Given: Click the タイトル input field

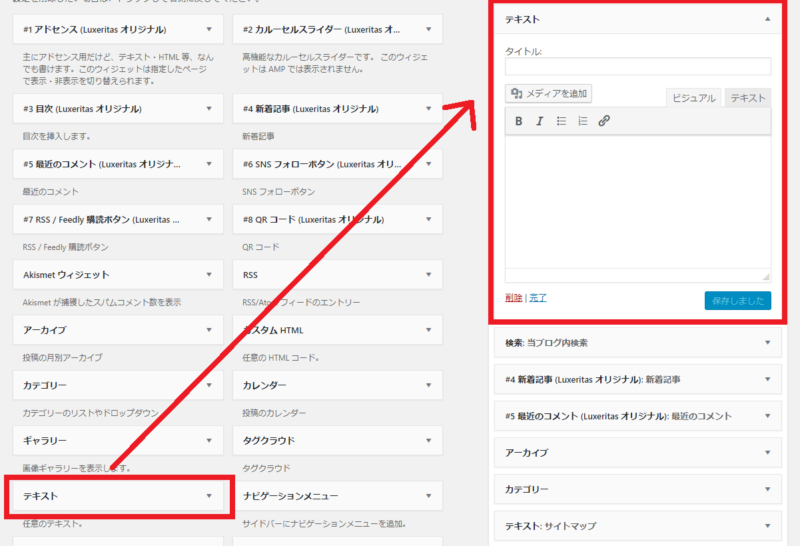Looking at the screenshot, I should point(638,67).
